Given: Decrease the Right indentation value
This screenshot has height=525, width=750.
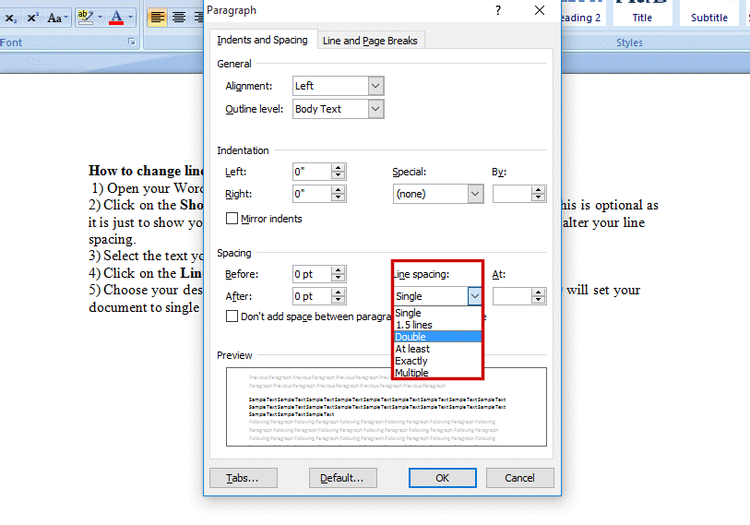Looking at the screenshot, I should coord(338,197).
